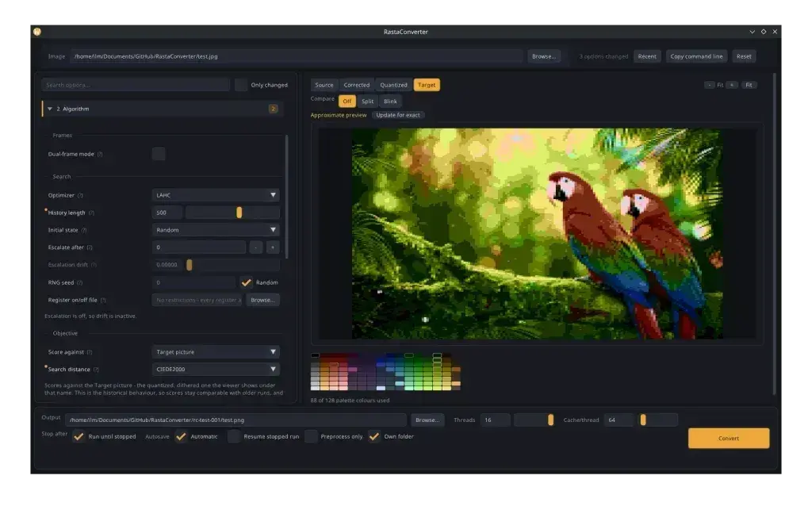Enable Resume stopped run checkbox
812x510 pixels.
tap(234, 436)
